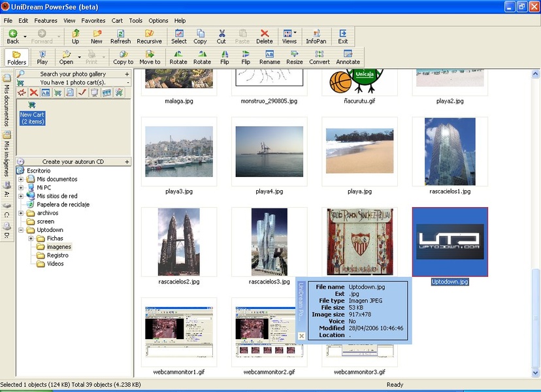Image resolution: width=541 pixels, height=392 pixels.
Task: Expand the Mi PC tree node
Action: pyautogui.click(x=21, y=188)
